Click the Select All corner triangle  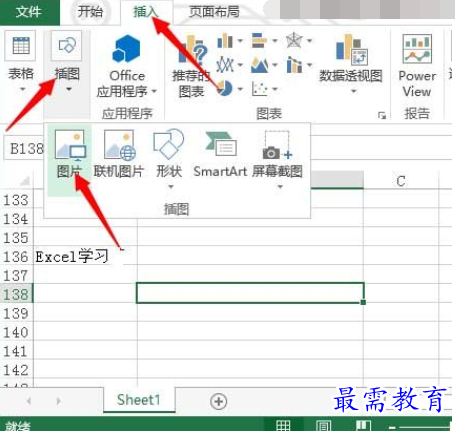[x=24, y=181]
